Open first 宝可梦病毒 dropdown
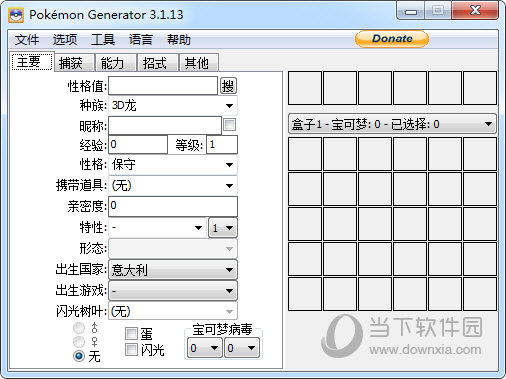This screenshot has width=506, height=379. click(x=205, y=348)
